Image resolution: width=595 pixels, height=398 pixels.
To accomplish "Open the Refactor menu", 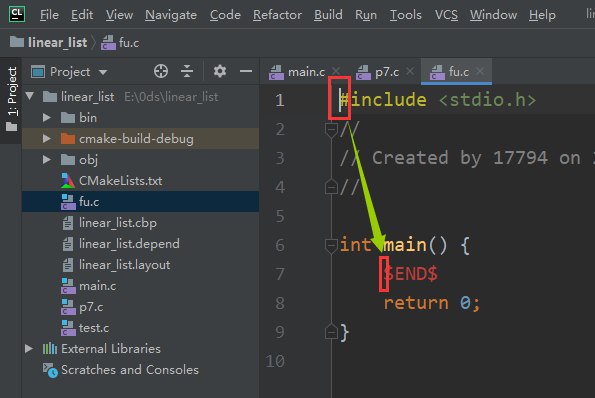I will 277,15.
